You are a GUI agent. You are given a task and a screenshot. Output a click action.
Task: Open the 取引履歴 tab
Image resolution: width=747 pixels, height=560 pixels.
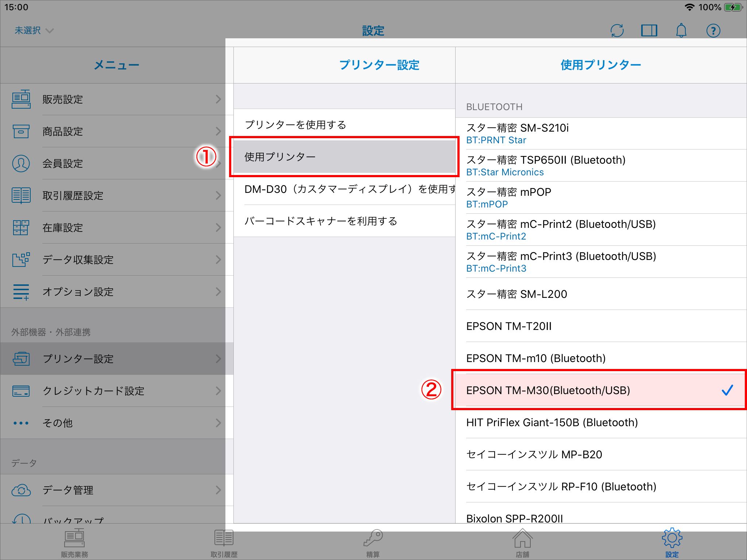[224, 543]
